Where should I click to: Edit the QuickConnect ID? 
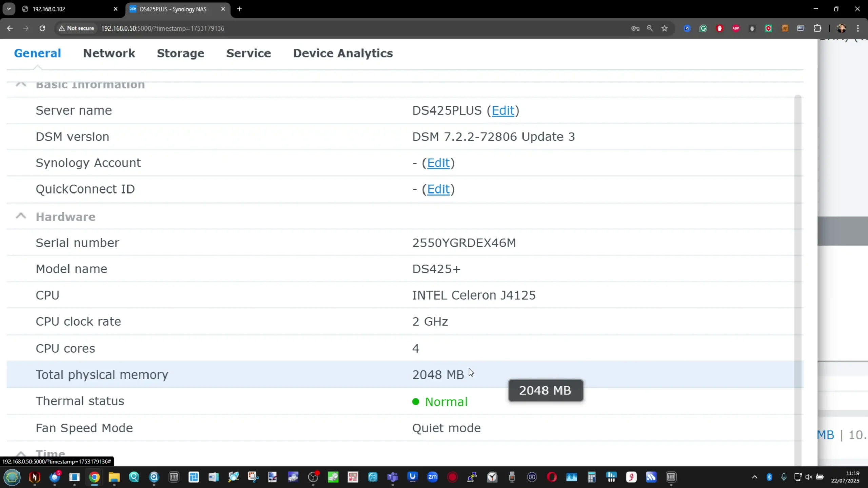point(438,189)
